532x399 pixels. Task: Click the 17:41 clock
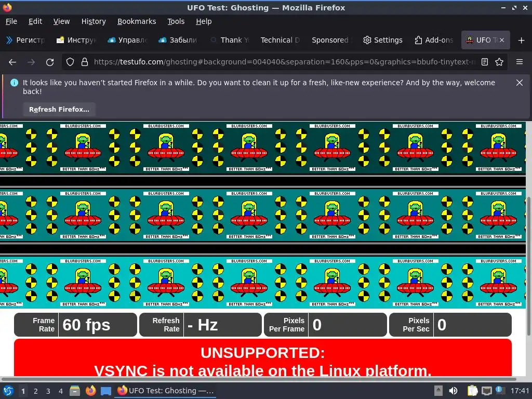pos(520,391)
